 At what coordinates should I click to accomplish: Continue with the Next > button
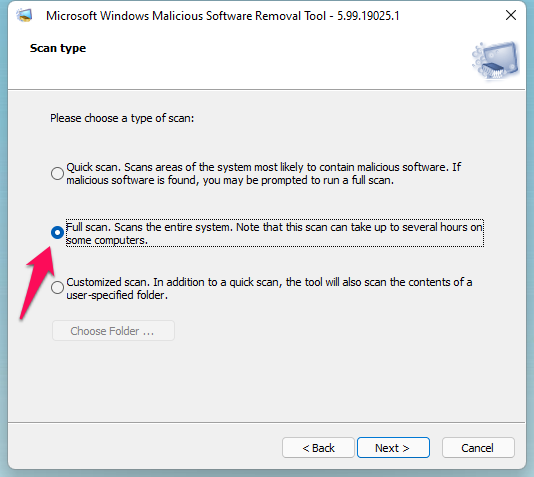click(x=393, y=448)
